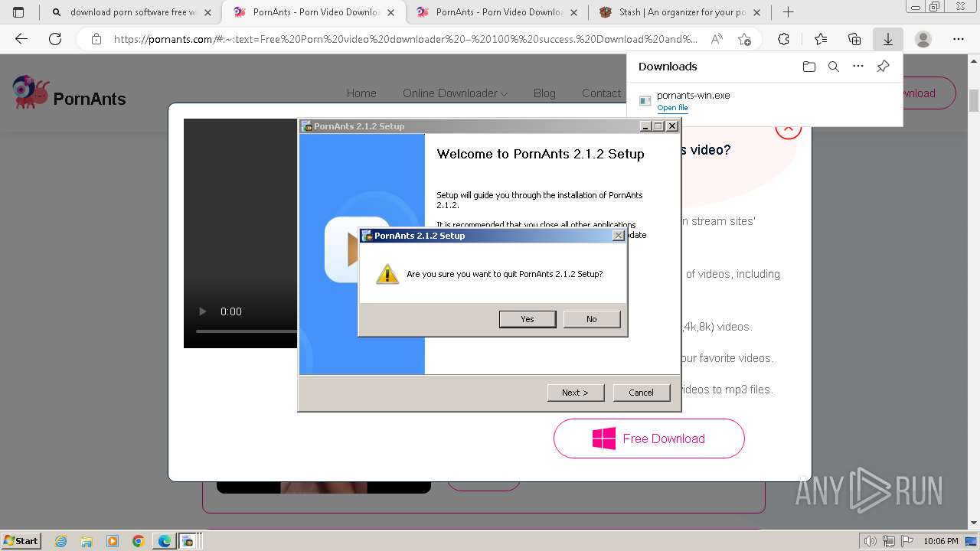Toggle Read aloud icon in address bar
The image size is (980, 551).
coord(717,39)
